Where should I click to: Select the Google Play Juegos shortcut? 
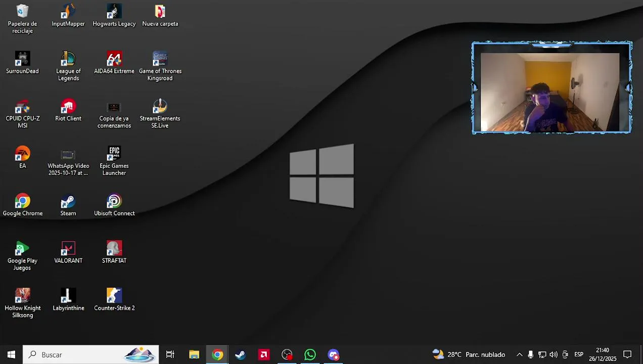pos(22,256)
